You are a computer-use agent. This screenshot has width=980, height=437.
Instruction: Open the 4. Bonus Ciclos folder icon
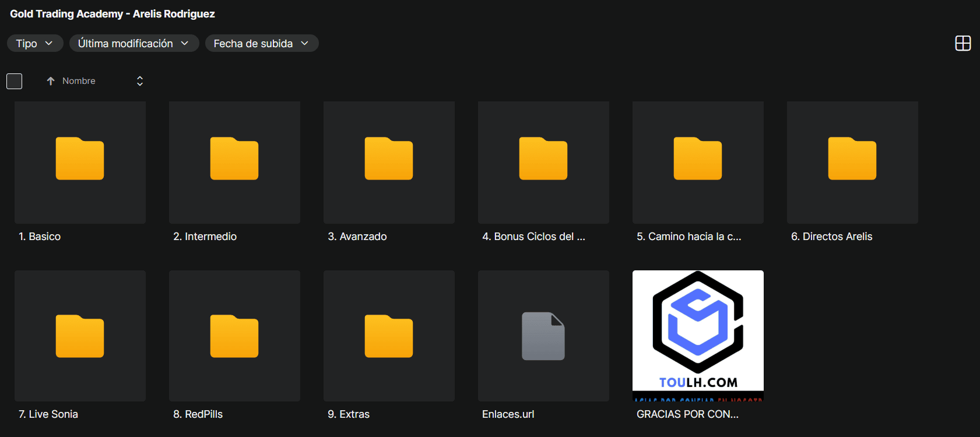[543, 159]
